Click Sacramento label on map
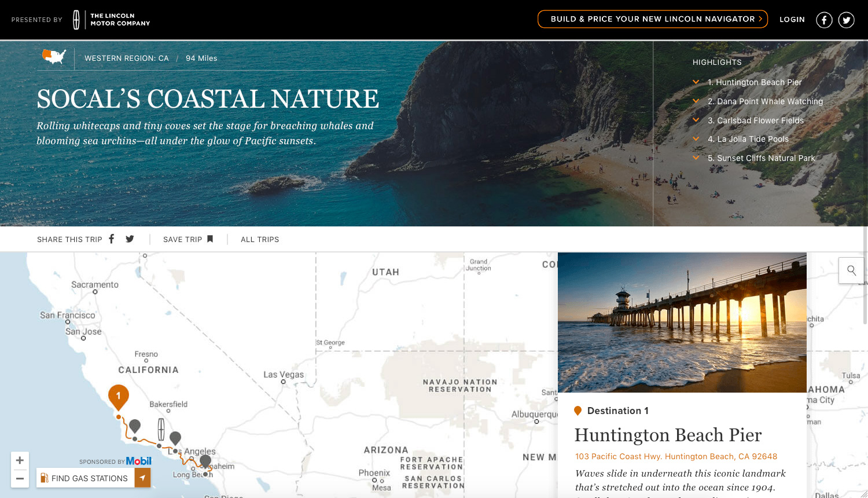868x498 pixels. click(x=95, y=285)
